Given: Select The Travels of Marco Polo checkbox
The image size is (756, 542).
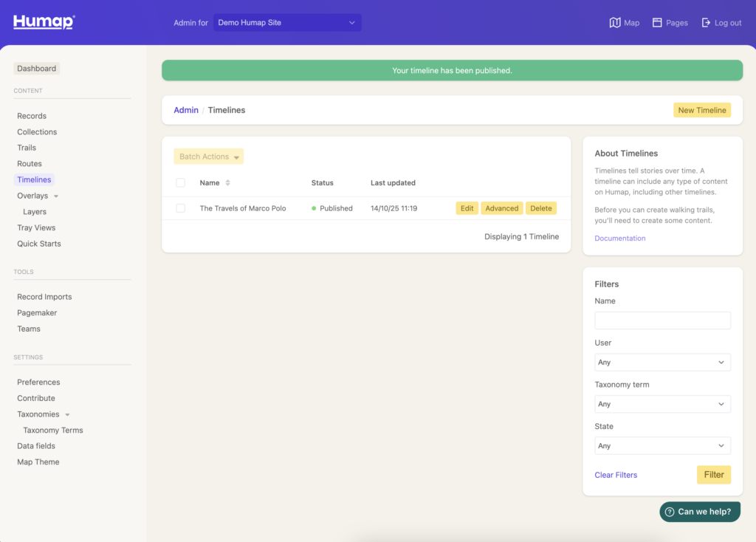Looking at the screenshot, I should [x=181, y=208].
